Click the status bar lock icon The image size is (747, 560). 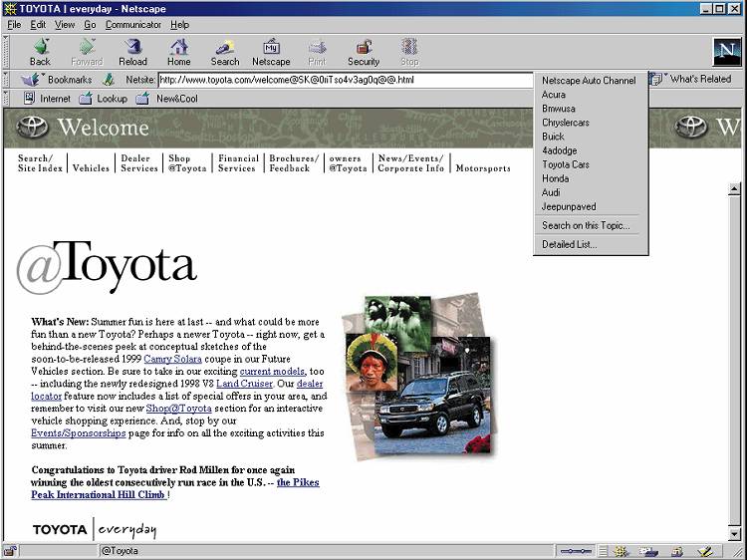point(10,551)
